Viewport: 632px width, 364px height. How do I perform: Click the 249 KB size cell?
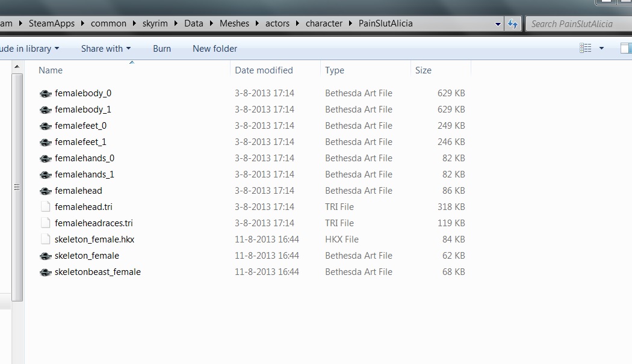451,126
